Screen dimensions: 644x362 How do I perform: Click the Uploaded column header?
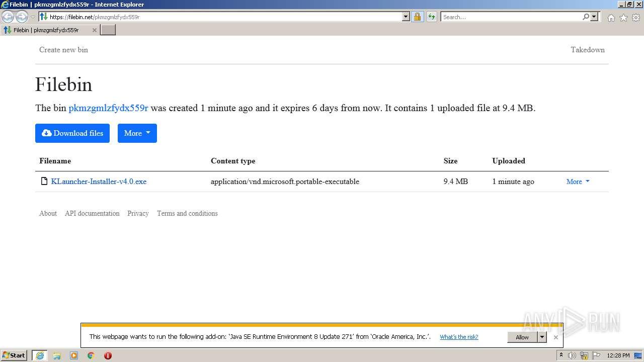click(x=509, y=161)
